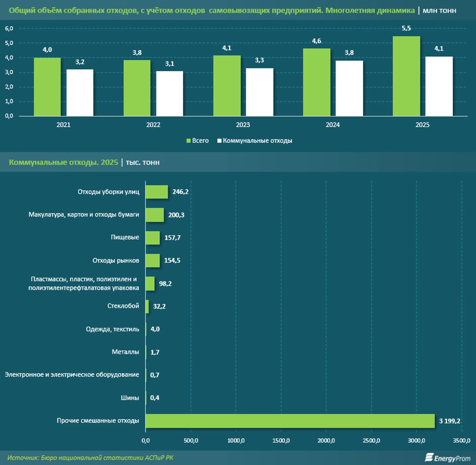Viewport: 476px width, 465px height.
Task: Select the x-axis year label 2021
Action: [63, 125]
